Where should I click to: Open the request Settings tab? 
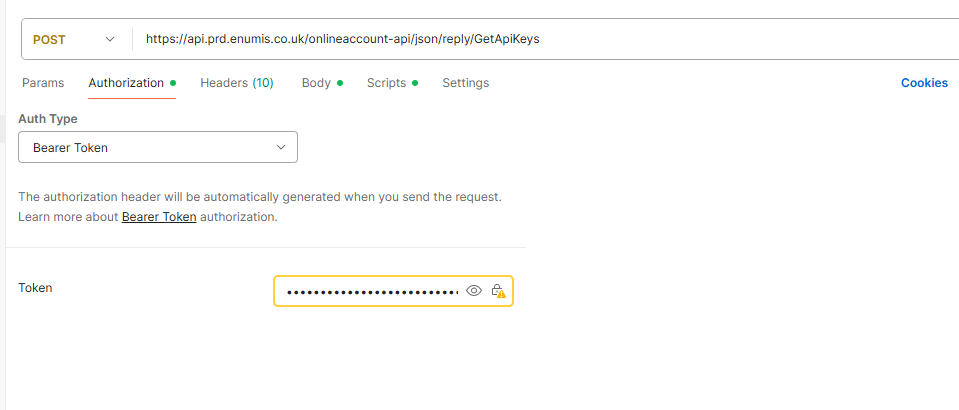point(466,83)
